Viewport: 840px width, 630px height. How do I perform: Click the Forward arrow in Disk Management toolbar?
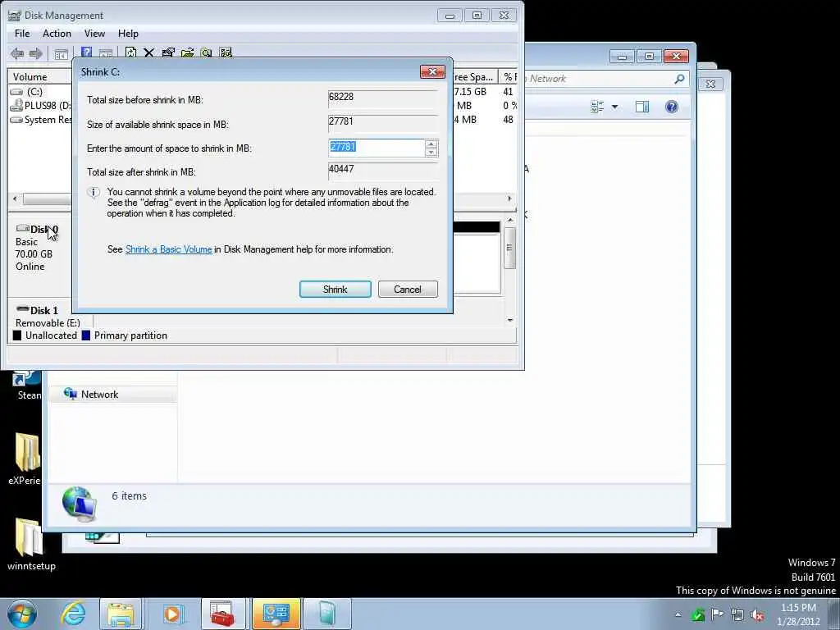(x=36, y=53)
